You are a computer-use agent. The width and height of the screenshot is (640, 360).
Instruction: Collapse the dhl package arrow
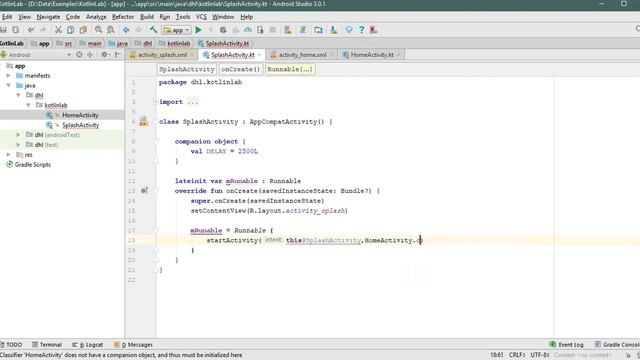coord(18,95)
